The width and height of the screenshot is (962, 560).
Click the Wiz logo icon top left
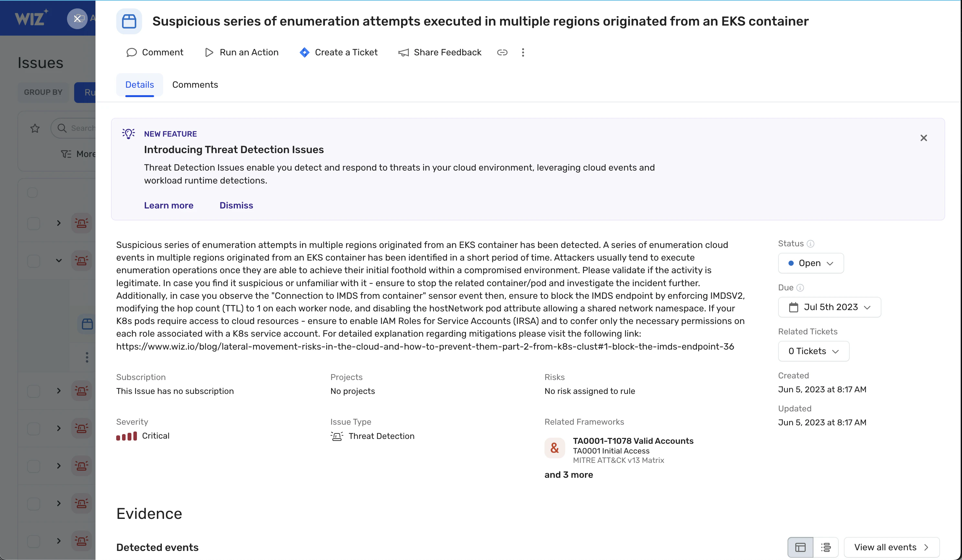pyautogui.click(x=32, y=18)
